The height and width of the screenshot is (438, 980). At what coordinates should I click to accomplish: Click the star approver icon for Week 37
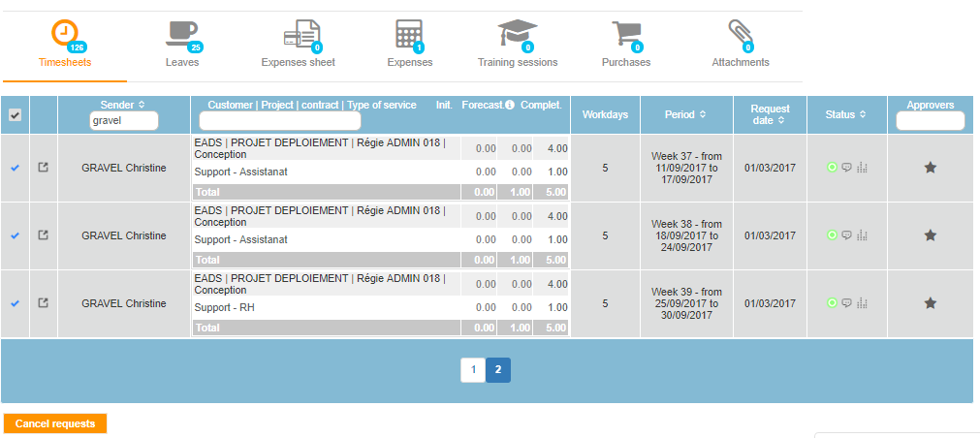pyautogui.click(x=930, y=168)
